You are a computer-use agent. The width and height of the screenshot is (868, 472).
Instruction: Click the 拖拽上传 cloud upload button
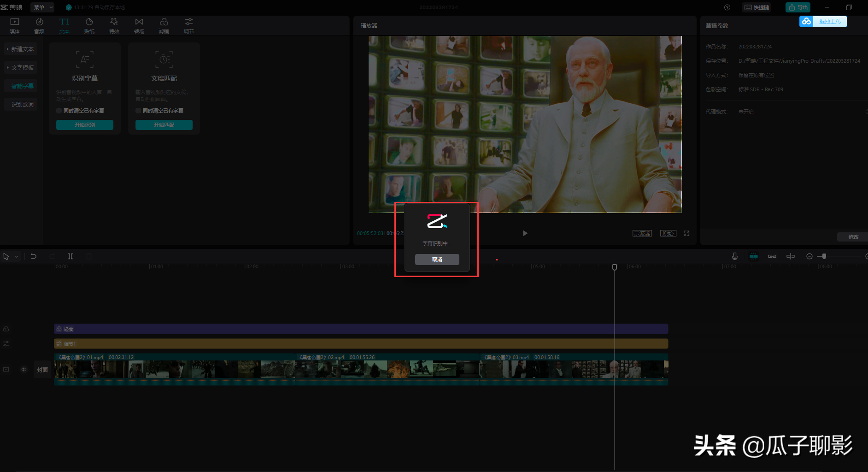click(823, 21)
